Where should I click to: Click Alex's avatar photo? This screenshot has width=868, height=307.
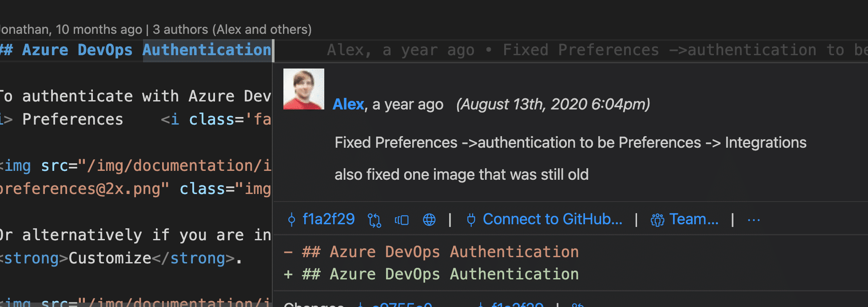click(303, 88)
